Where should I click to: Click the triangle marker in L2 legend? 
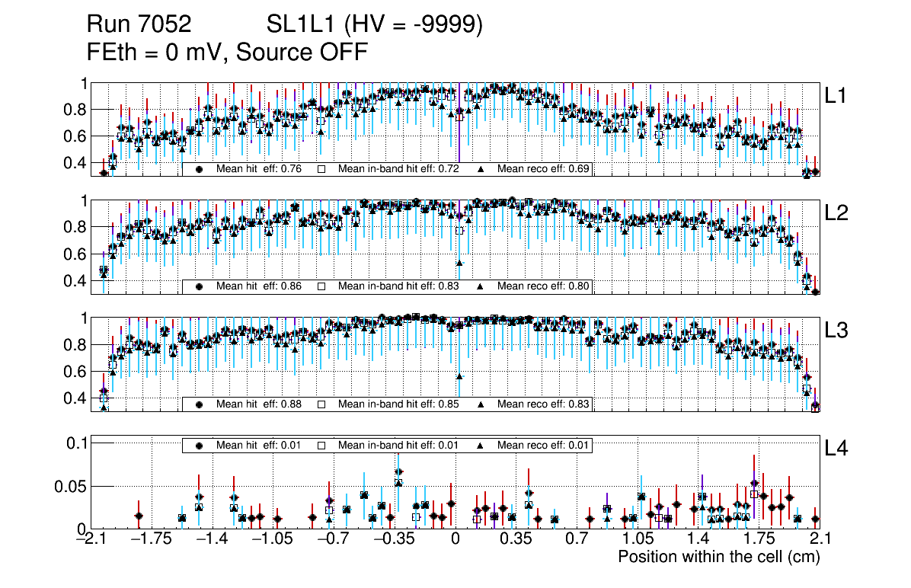point(482,286)
